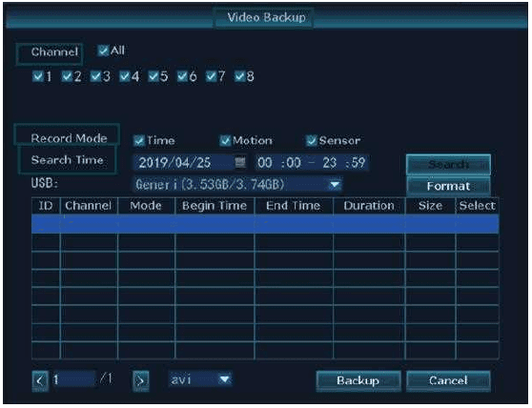Select the highlighted first table row
The height and width of the screenshot is (408, 532).
point(265,223)
